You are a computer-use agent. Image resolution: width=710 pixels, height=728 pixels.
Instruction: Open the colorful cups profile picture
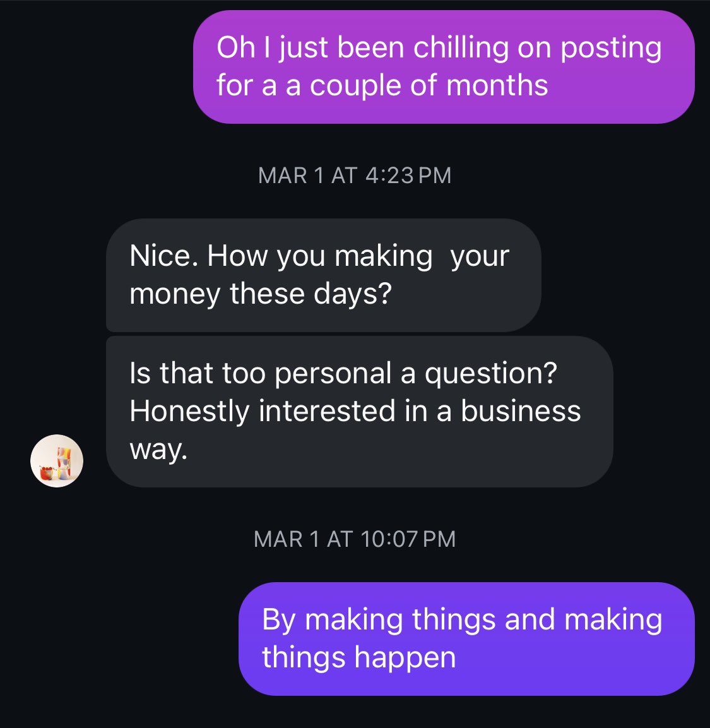click(x=57, y=460)
